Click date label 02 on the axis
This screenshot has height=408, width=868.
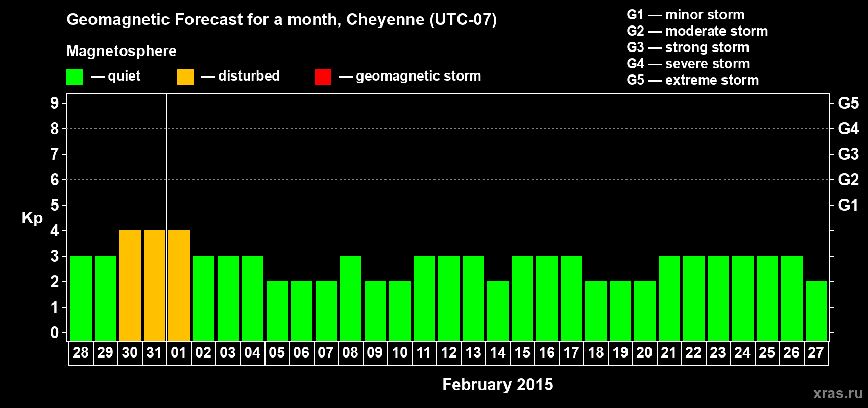pos(203,352)
